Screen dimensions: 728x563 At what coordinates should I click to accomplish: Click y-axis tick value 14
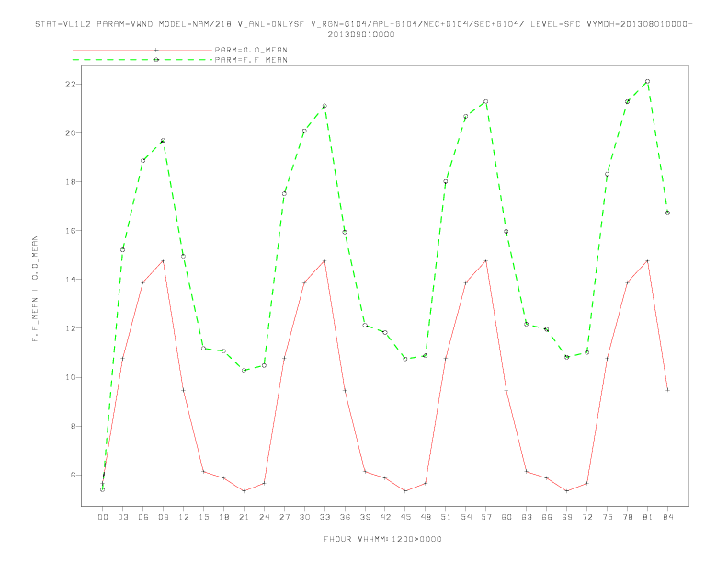click(x=71, y=279)
